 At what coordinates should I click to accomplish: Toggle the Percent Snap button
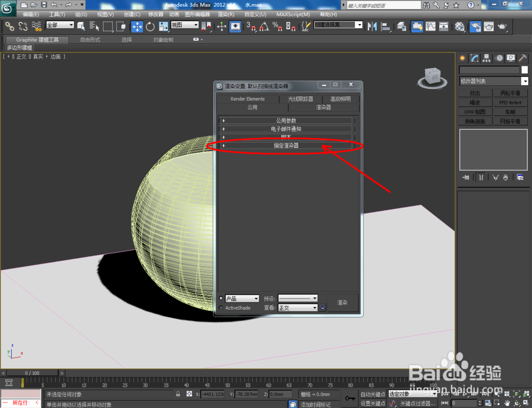(277, 26)
